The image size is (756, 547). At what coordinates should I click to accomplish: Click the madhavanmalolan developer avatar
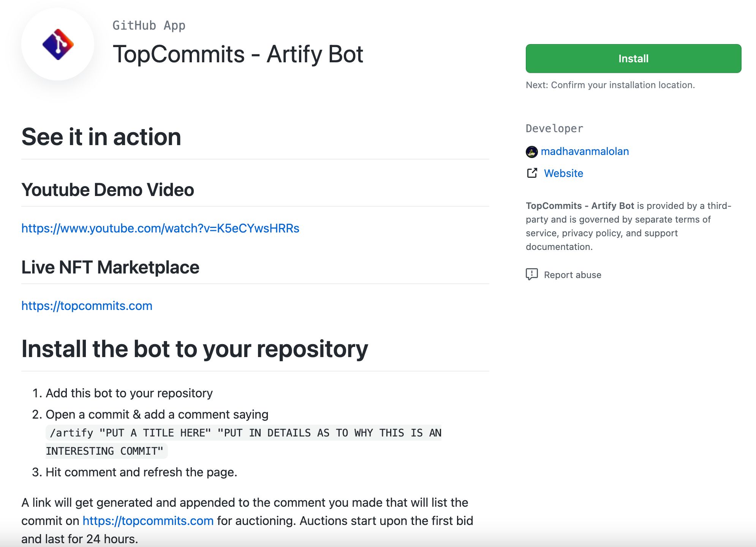tap(531, 152)
